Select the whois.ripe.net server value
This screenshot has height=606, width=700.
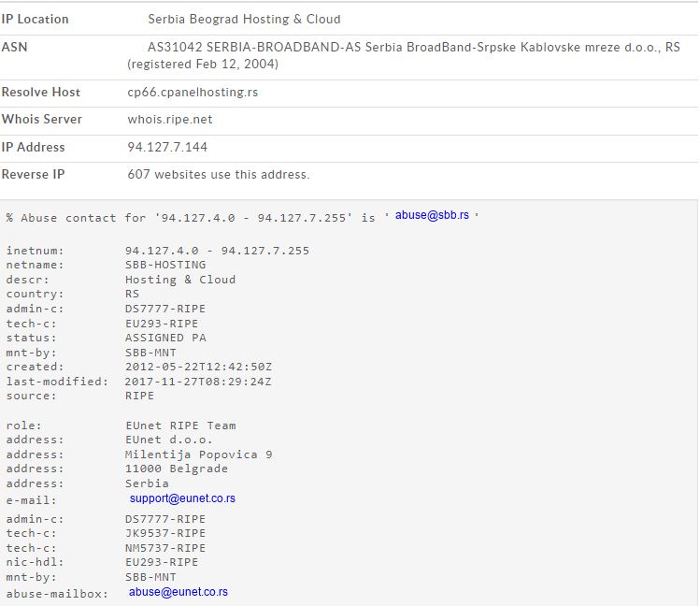coord(170,120)
